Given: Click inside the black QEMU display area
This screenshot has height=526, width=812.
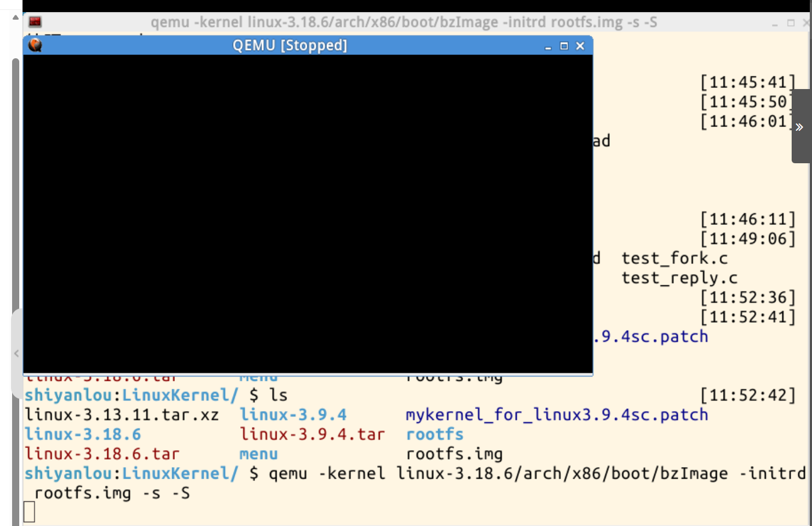Looking at the screenshot, I should click(308, 214).
